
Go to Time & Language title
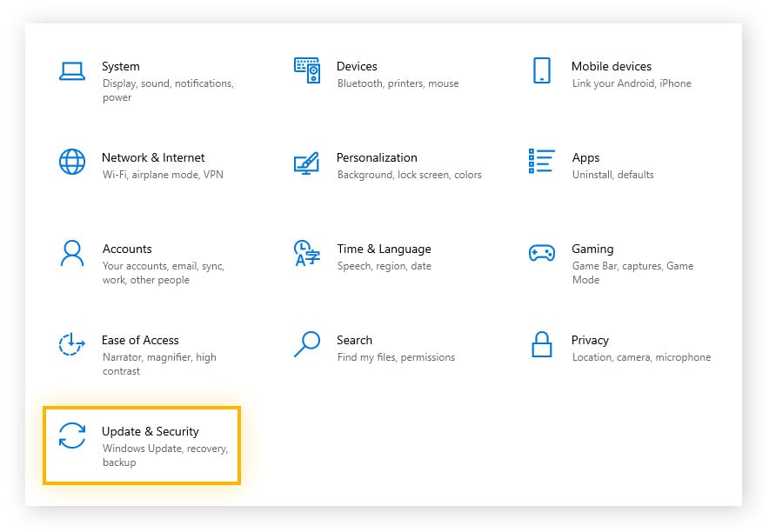pos(384,249)
